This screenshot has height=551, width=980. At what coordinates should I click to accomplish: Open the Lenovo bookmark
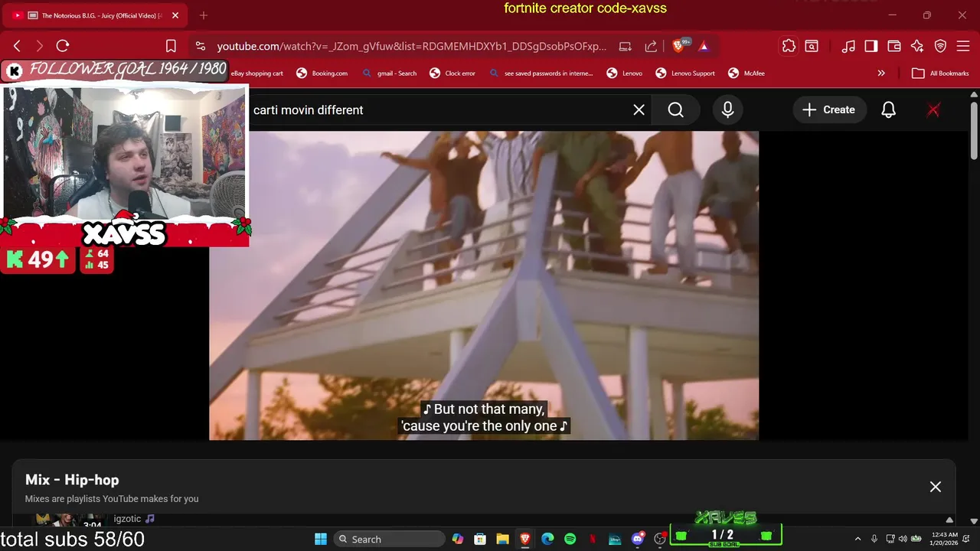pyautogui.click(x=625, y=73)
